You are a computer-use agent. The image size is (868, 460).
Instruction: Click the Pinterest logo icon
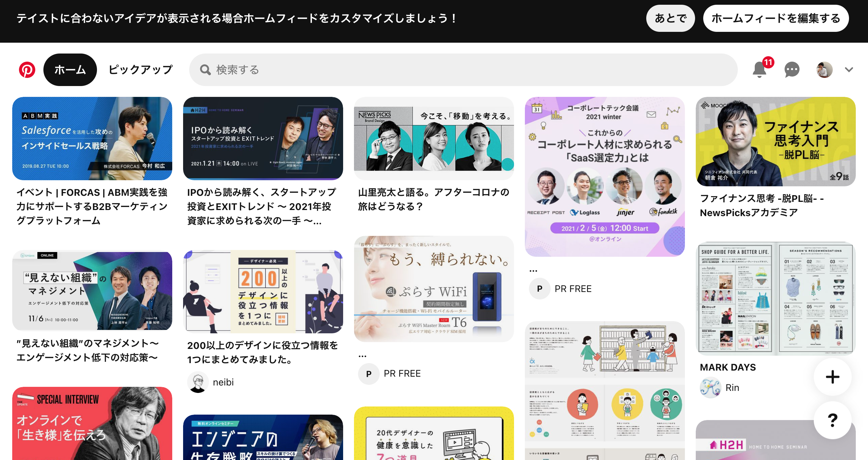(x=27, y=70)
